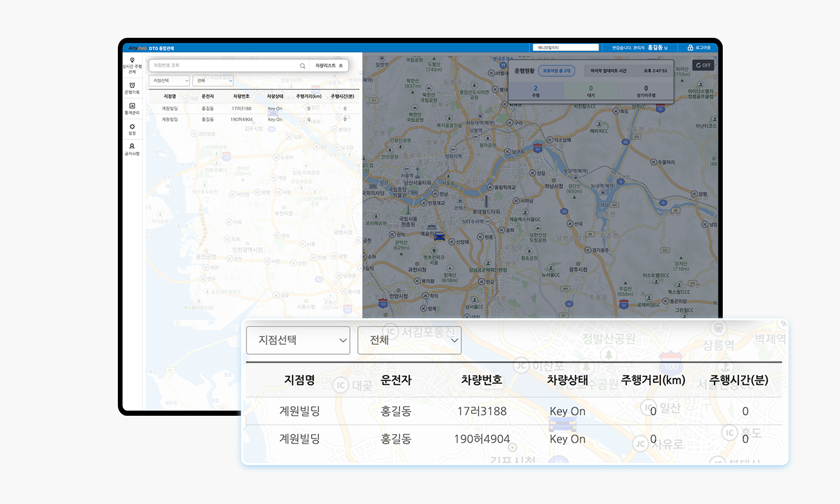840x504 pixels.
Task: Expand the enlarged 지점선택 dropdown
Action: [298, 340]
